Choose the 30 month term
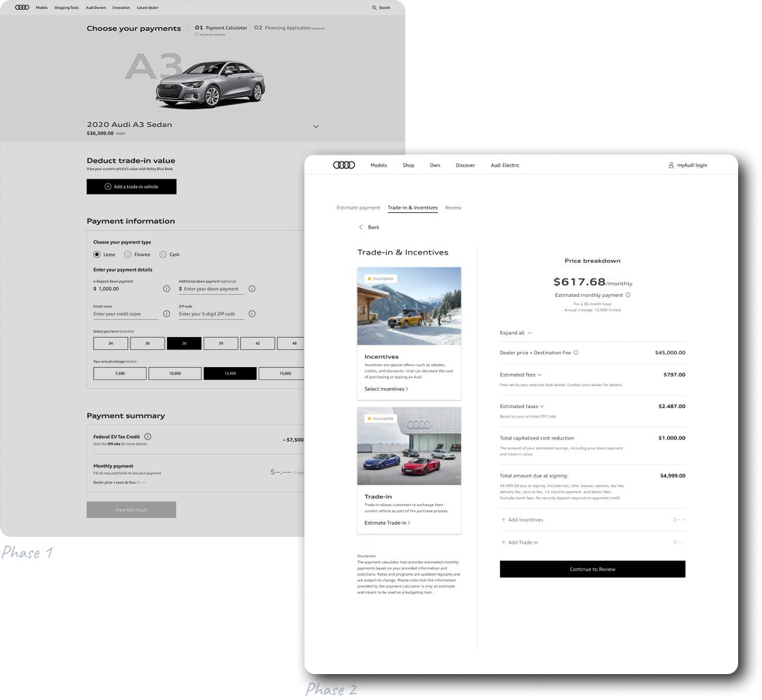762x700 pixels. click(x=147, y=343)
